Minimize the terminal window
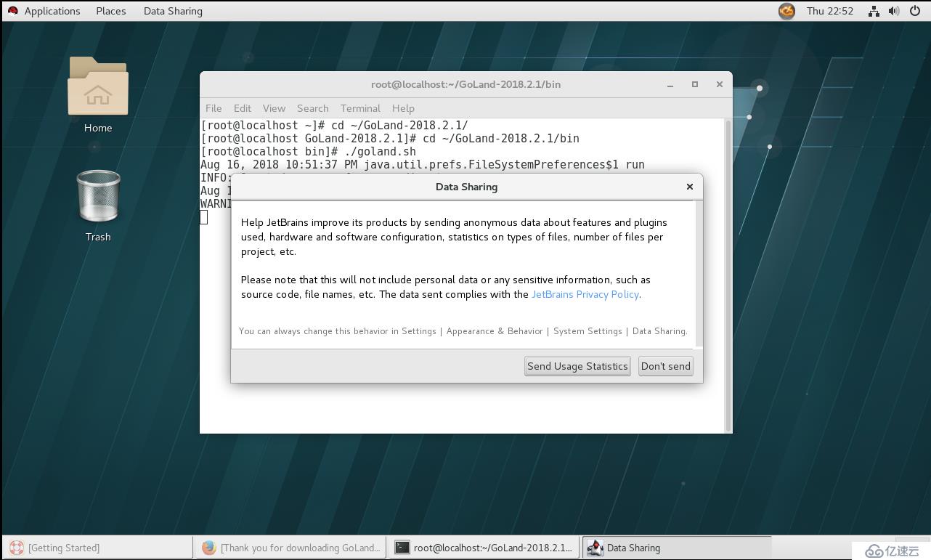This screenshot has width=931, height=560. [x=670, y=84]
